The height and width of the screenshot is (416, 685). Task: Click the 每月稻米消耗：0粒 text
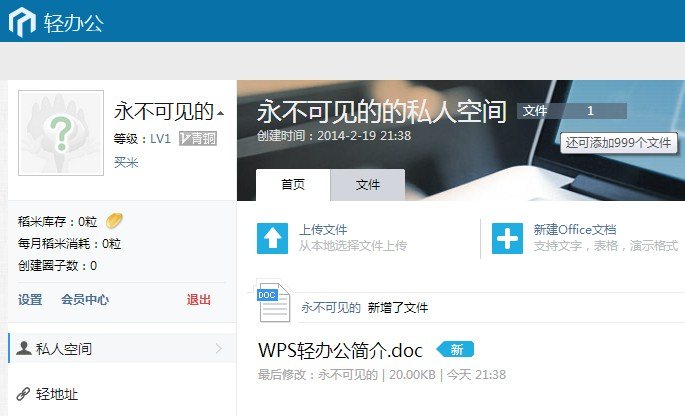coord(69,243)
